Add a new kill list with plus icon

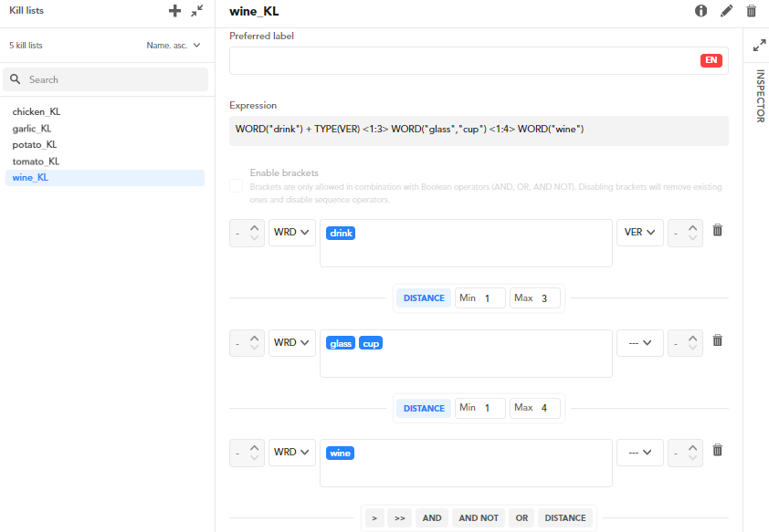point(175,11)
